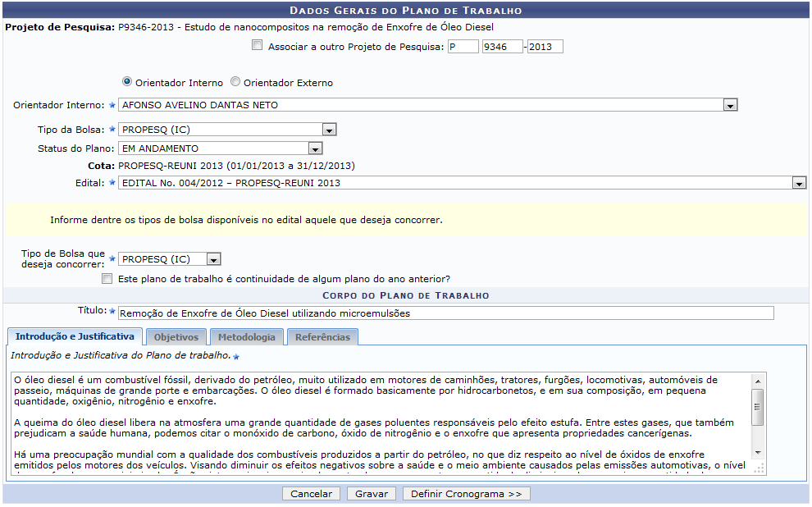812x507 pixels.
Task: Click the text area scrollbar down arrow
Action: pos(758,453)
